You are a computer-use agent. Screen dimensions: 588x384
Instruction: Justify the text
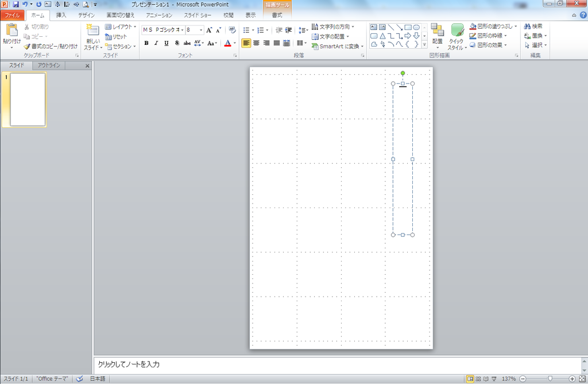point(277,43)
